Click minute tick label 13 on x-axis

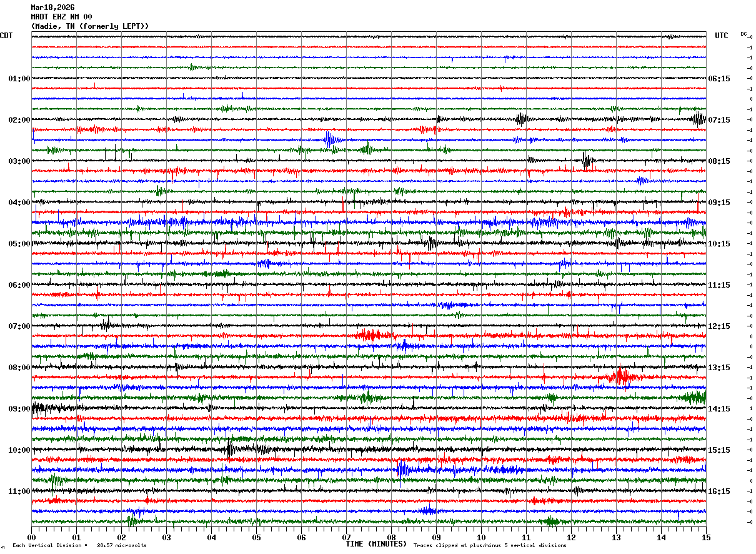coord(616,537)
